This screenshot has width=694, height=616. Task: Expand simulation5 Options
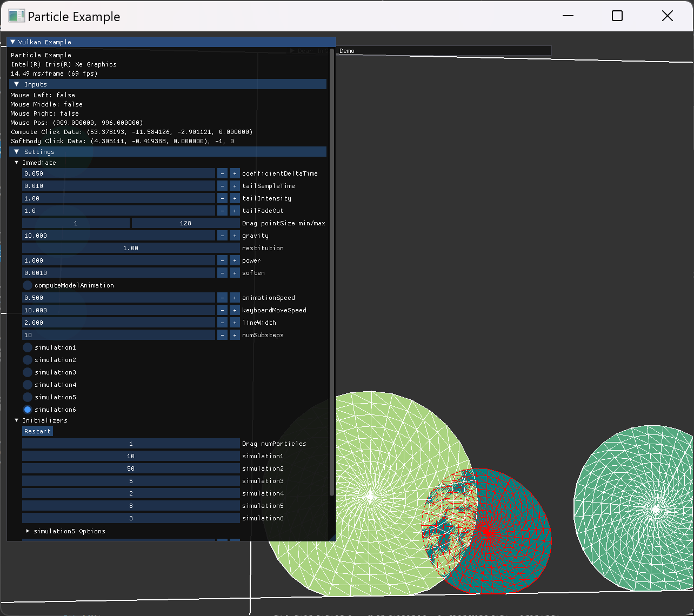pyautogui.click(x=28, y=531)
